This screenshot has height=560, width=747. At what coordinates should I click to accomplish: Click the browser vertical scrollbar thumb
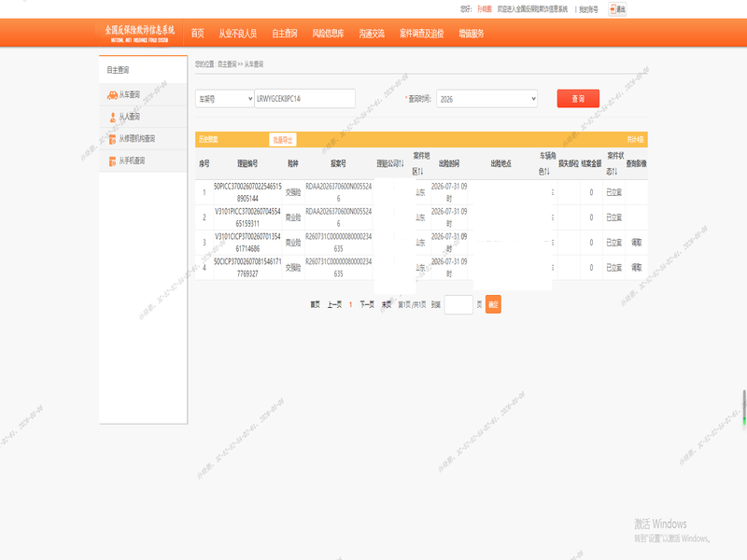click(x=744, y=408)
